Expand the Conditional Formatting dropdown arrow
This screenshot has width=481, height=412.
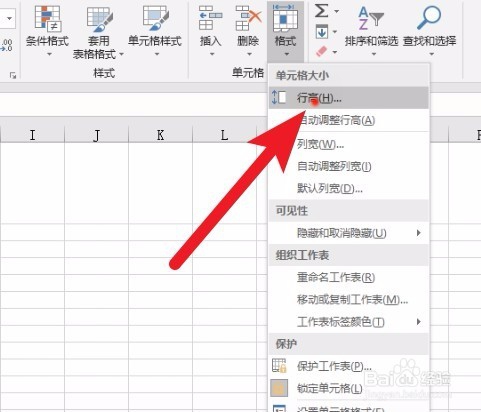pos(49,54)
